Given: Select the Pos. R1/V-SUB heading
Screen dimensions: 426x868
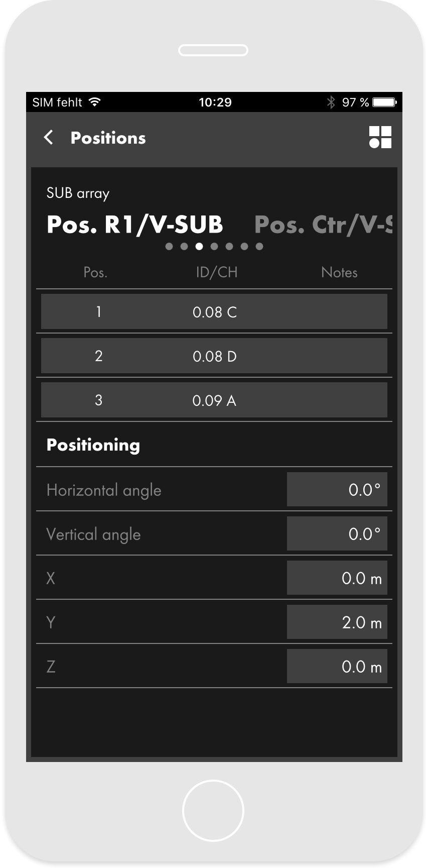Looking at the screenshot, I should tap(134, 225).
